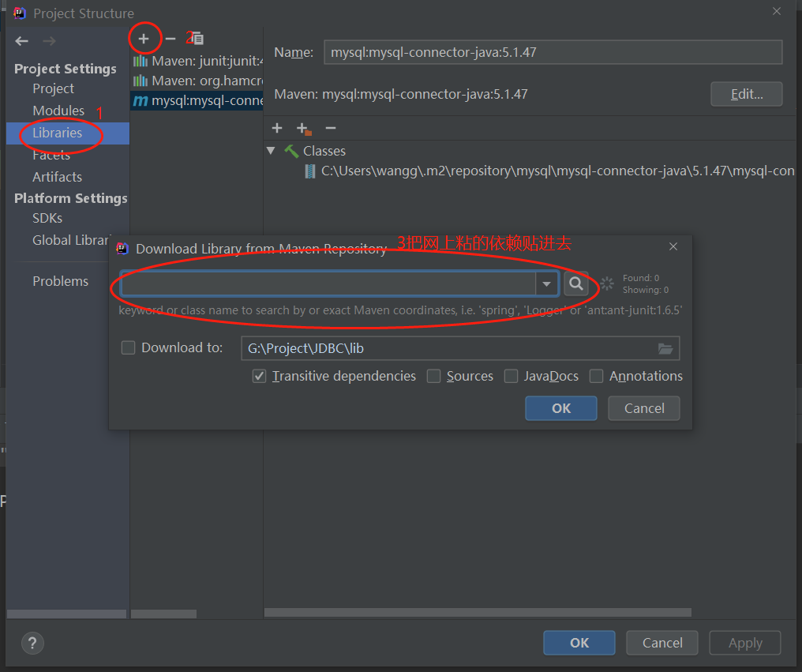The height and width of the screenshot is (672, 802).
Task: Enable the Download to checkbox
Action: pos(128,348)
